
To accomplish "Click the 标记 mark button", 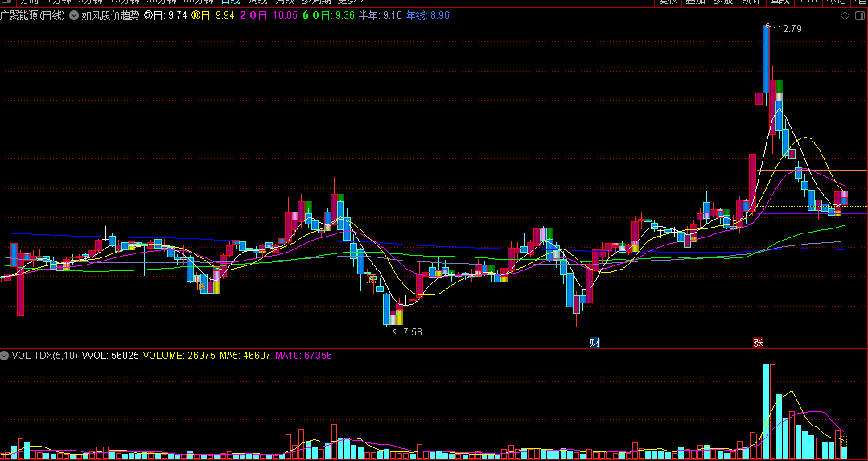I will pos(836,2).
